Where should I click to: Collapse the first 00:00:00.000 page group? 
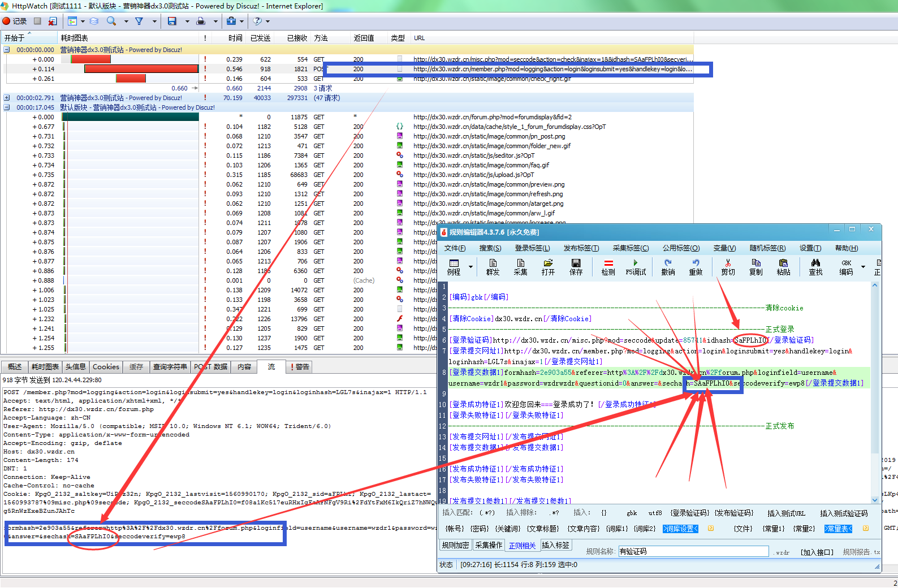7,50
